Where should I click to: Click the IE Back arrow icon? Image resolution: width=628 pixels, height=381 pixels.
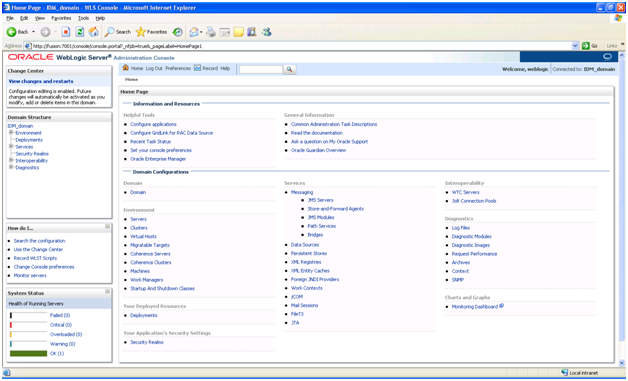[11, 32]
